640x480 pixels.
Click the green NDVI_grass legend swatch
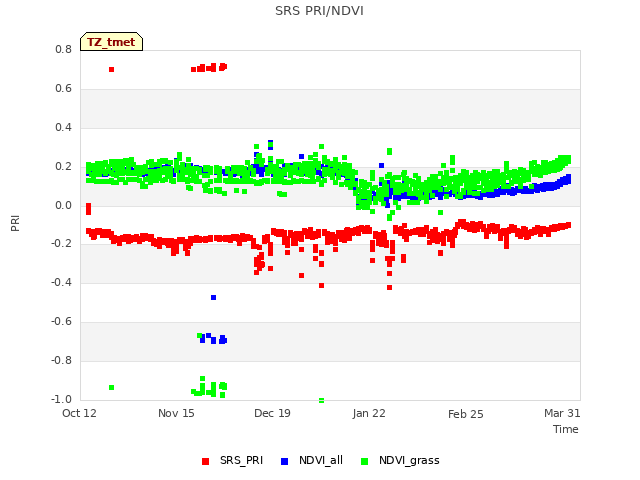coord(364,461)
